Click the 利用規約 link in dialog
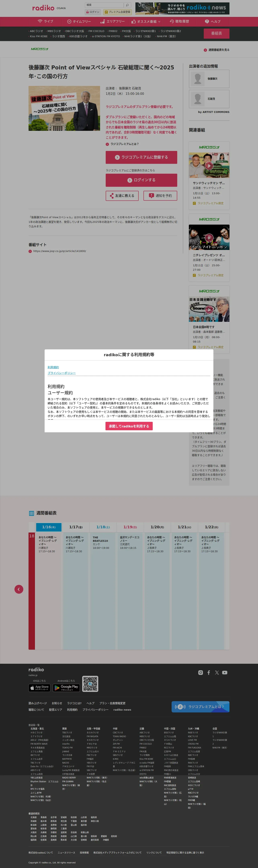Screen dimensions: 258x868 pyautogui.click(x=53, y=367)
